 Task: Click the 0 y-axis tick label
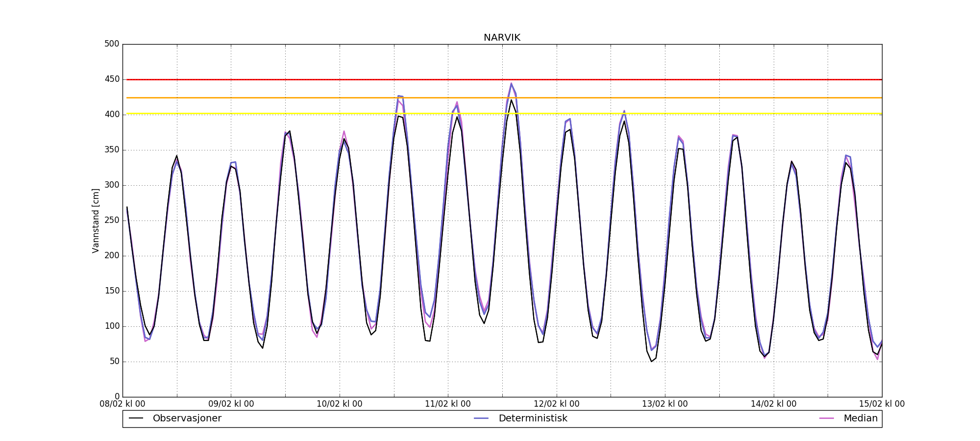coord(117,396)
